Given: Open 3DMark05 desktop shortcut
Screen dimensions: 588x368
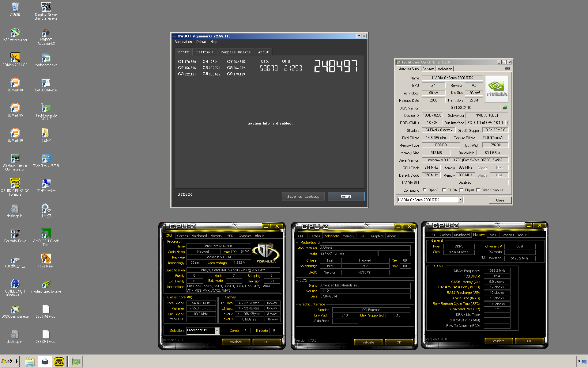Looking at the screenshot, I should pos(15,110).
